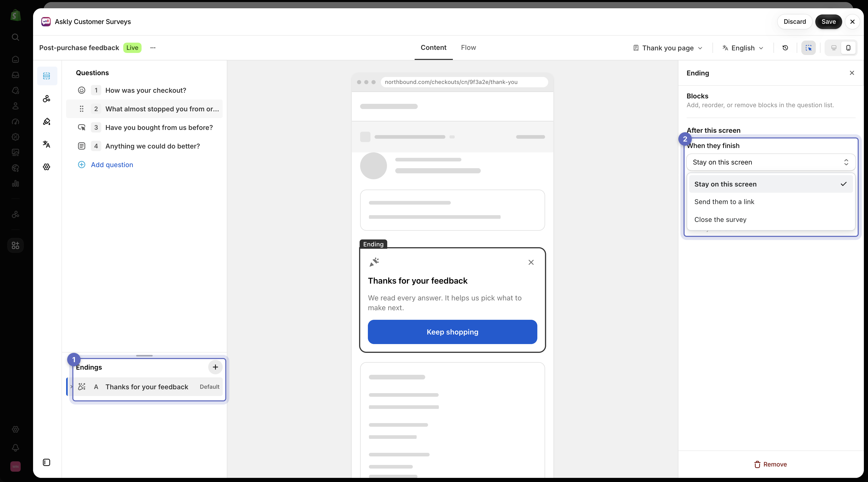Open the Thank you page dropdown
The height and width of the screenshot is (482, 868).
tap(668, 48)
